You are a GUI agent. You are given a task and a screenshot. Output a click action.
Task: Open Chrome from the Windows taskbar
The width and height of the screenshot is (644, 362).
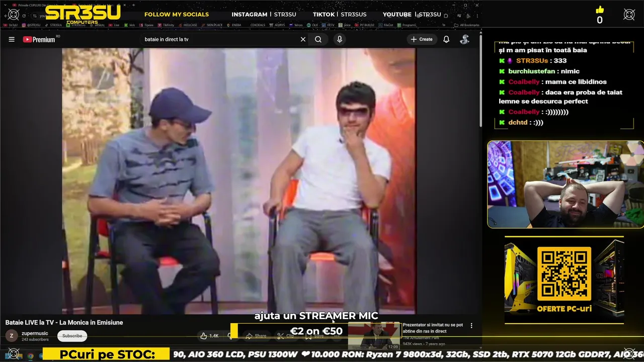(x=30, y=356)
